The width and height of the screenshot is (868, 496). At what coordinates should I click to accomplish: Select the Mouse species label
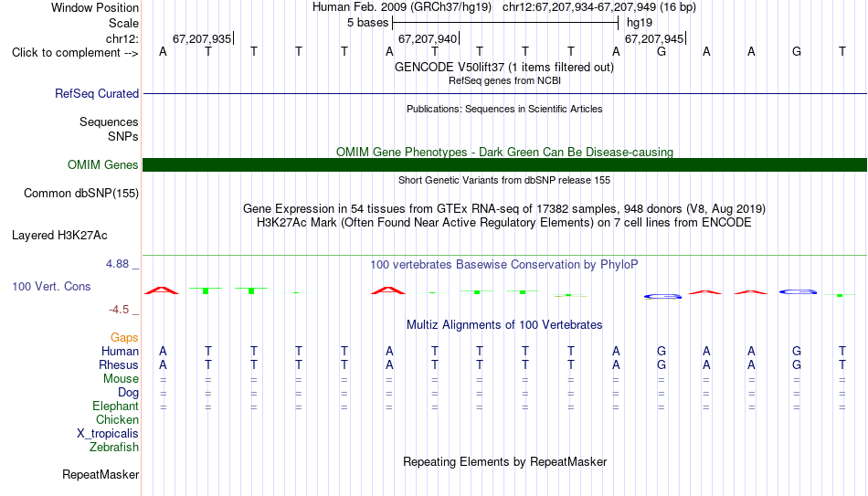tap(121, 379)
